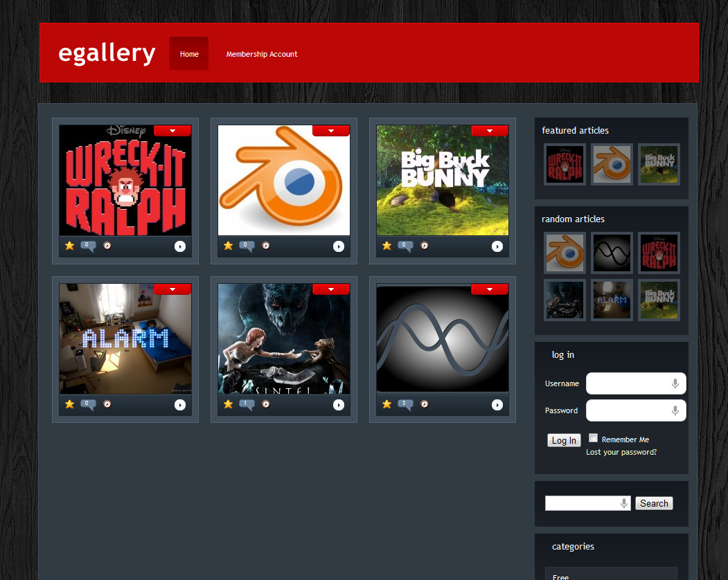Go to the Home menu item
This screenshot has height=580, width=728.
[189, 54]
